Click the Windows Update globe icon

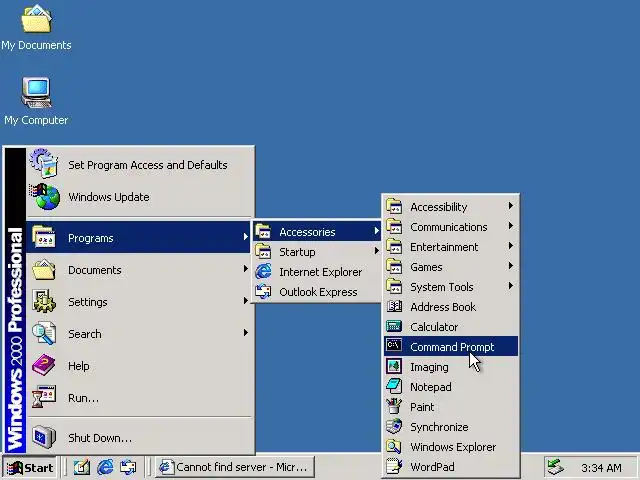(44, 196)
